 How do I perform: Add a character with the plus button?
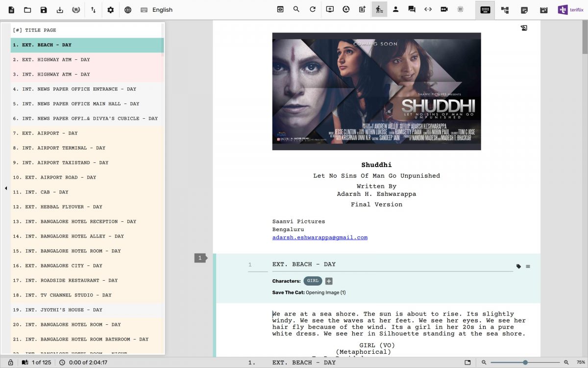328,281
